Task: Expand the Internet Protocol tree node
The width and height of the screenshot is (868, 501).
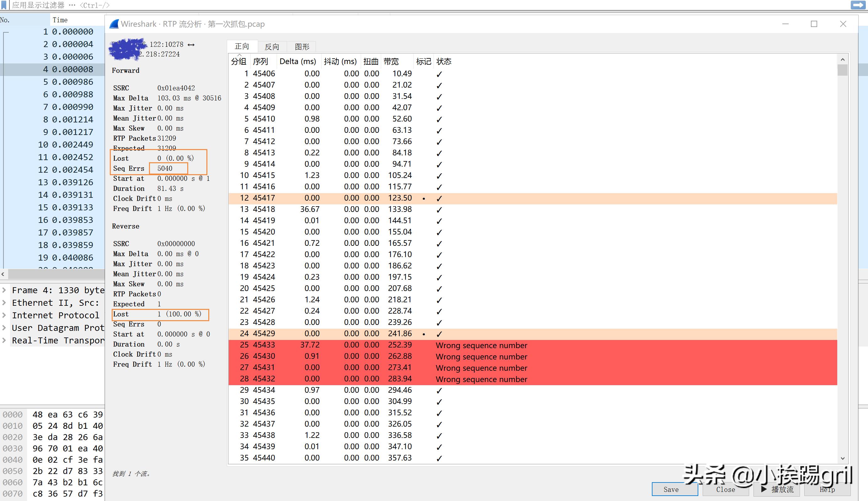Action: (x=4, y=315)
